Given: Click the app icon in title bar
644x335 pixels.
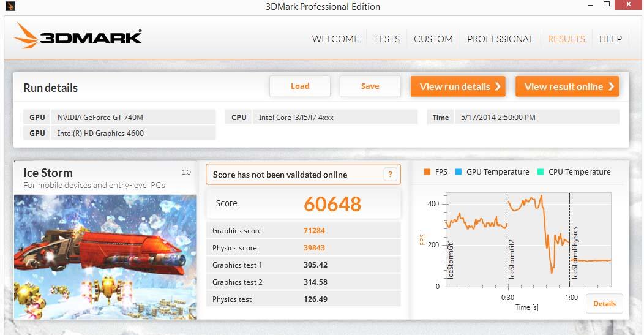Looking at the screenshot, I should [x=9, y=6].
